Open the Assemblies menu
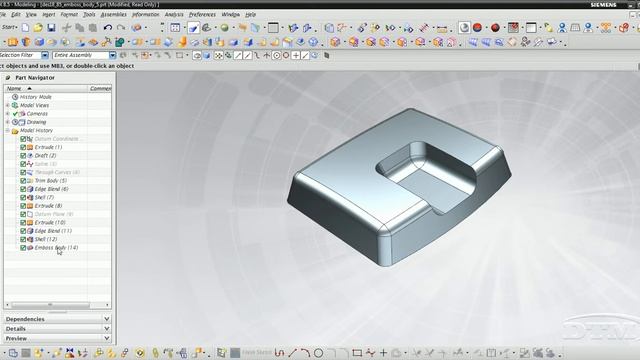640x360 pixels. [113, 15]
